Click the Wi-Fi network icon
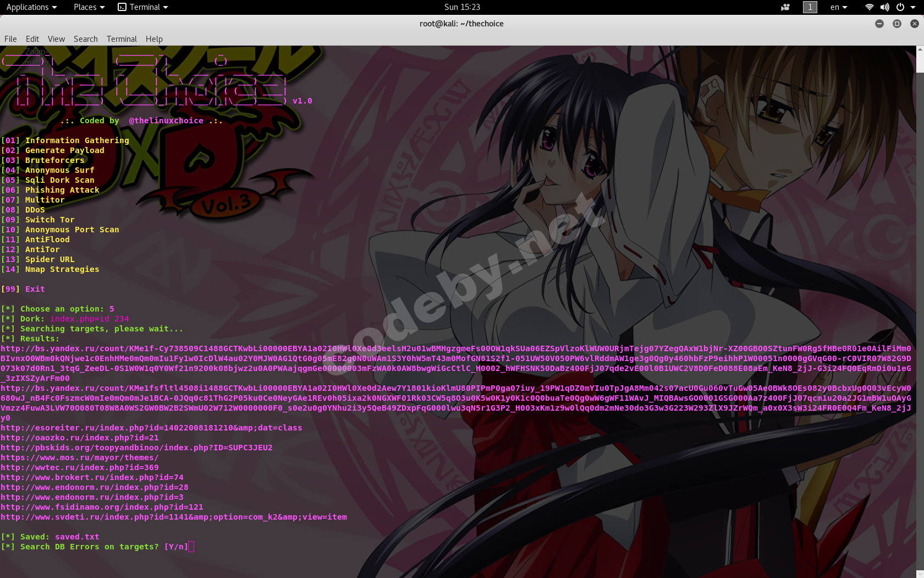The width and height of the screenshot is (924, 578). coord(870,7)
